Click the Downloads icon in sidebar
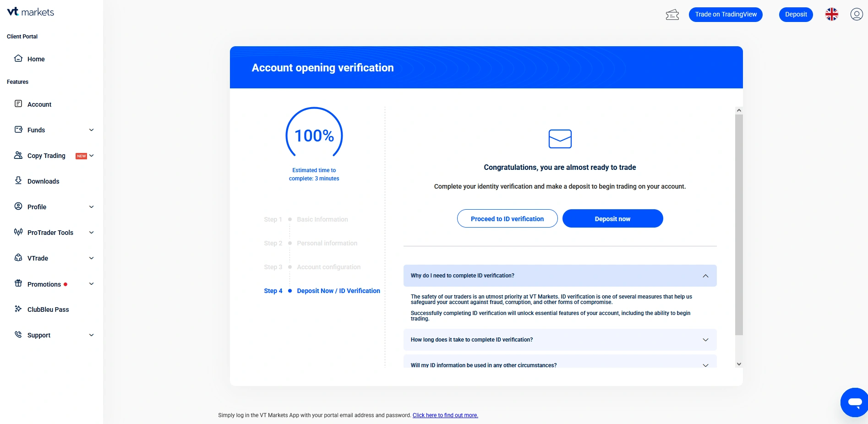 (x=18, y=181)
